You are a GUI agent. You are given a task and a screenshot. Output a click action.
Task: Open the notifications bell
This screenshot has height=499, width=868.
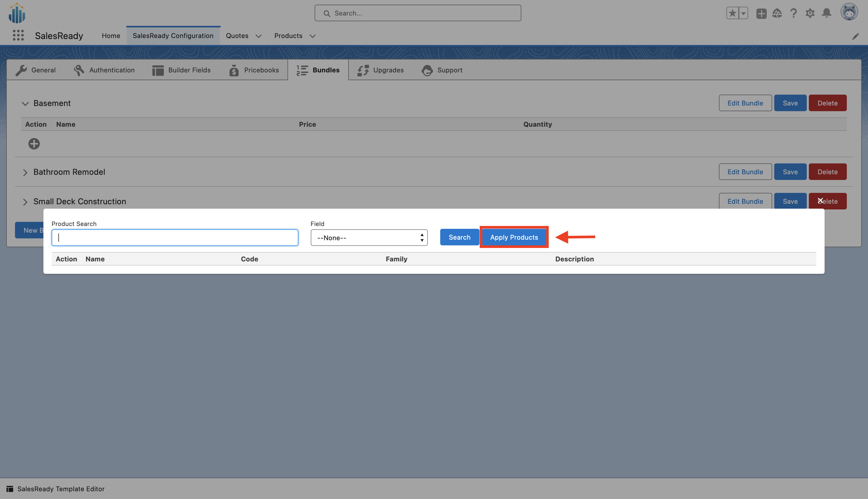(x=827, y=13)
